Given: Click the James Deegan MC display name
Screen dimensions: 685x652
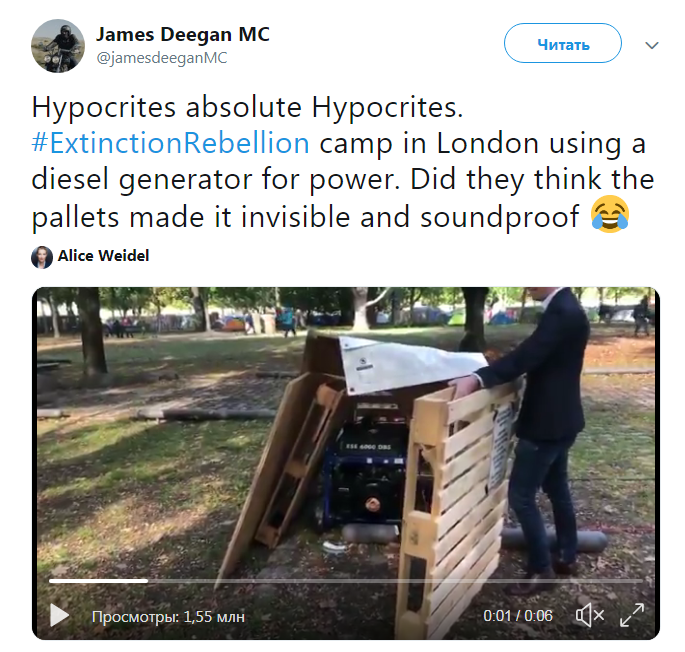Looking at the screenshot, I should (183, 35).
